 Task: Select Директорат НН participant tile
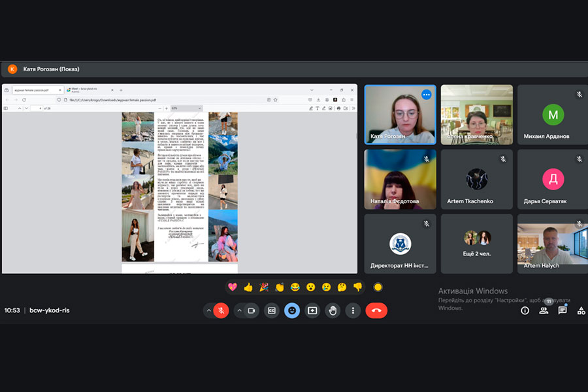(x=400, y=244)
